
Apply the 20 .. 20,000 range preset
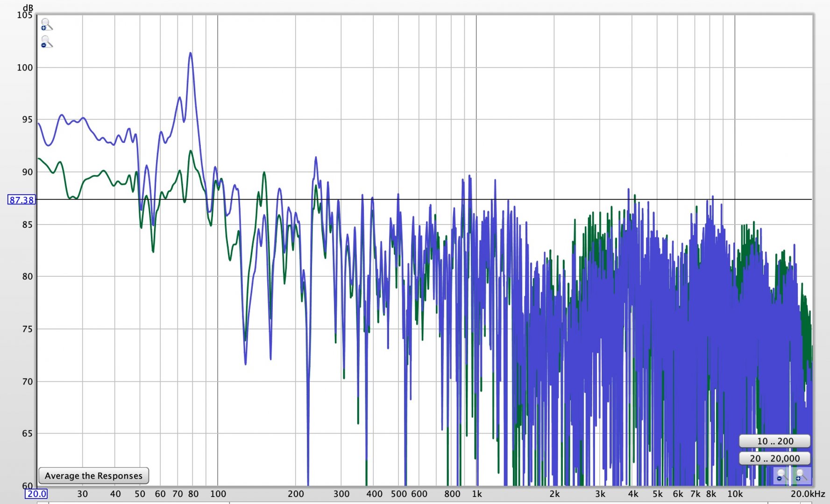point(774,458)
